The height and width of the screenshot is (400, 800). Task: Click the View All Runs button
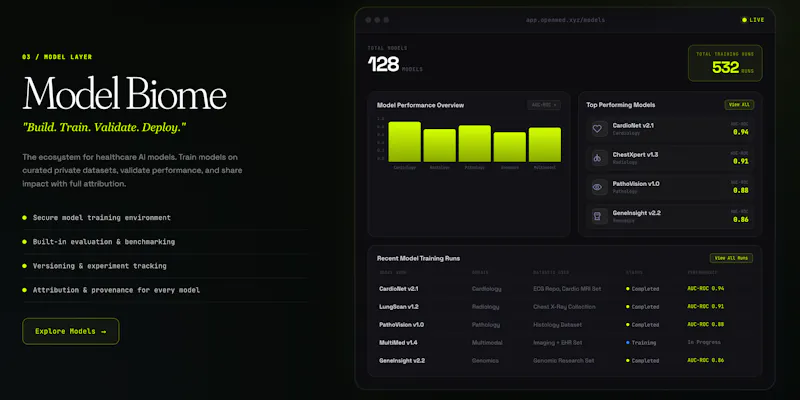pyautogui.click(x=731, y=258)
